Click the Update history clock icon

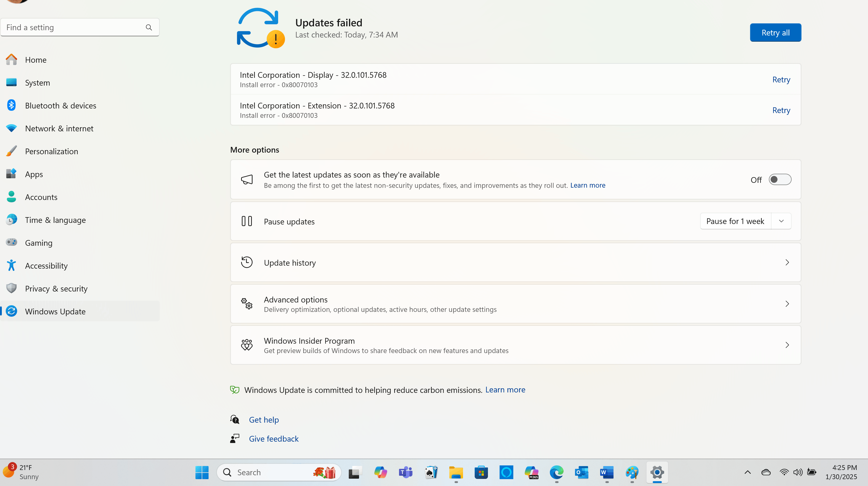[247, 262]
